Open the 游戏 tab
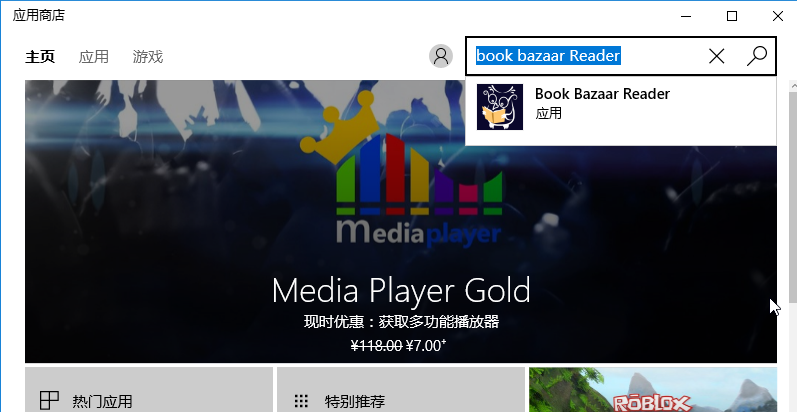 coord(148,57)
